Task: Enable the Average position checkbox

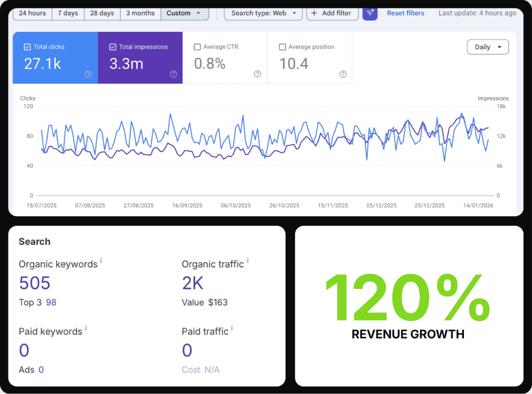Action: (283, 47)
